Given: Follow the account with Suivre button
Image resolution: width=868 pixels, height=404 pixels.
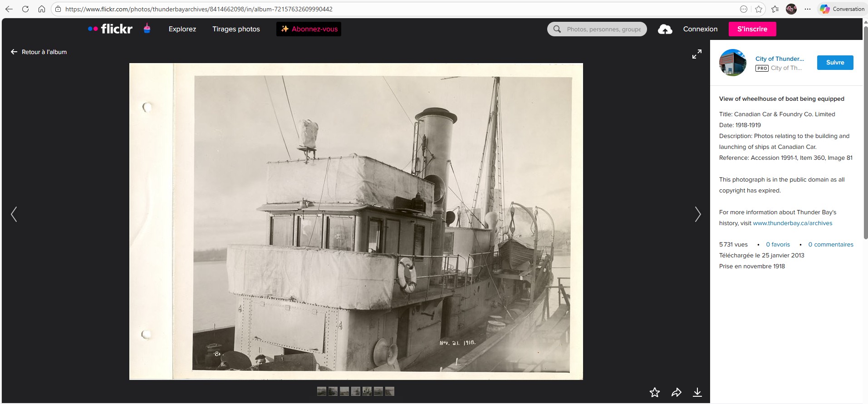Looking at the screenshot, I should pos(835,63).
